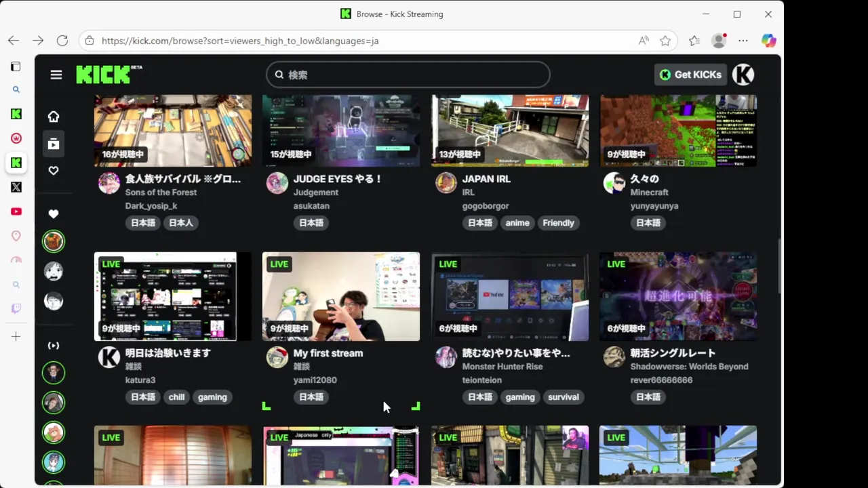Select the survival tag on teionteion

point(564,397)
